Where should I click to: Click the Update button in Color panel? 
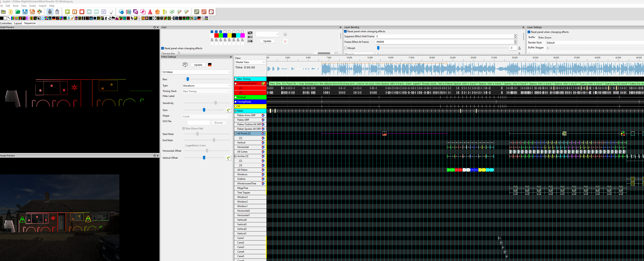coord(267,41)
